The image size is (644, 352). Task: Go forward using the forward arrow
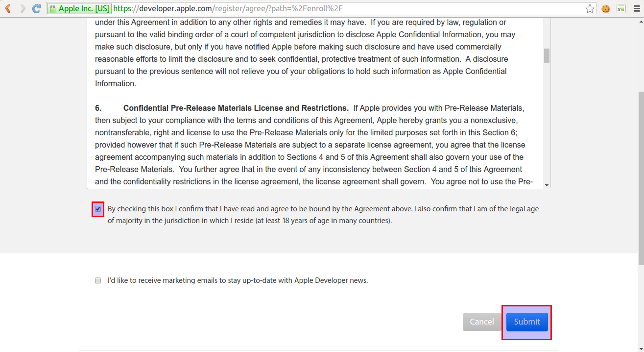click(x=22, y=8)
